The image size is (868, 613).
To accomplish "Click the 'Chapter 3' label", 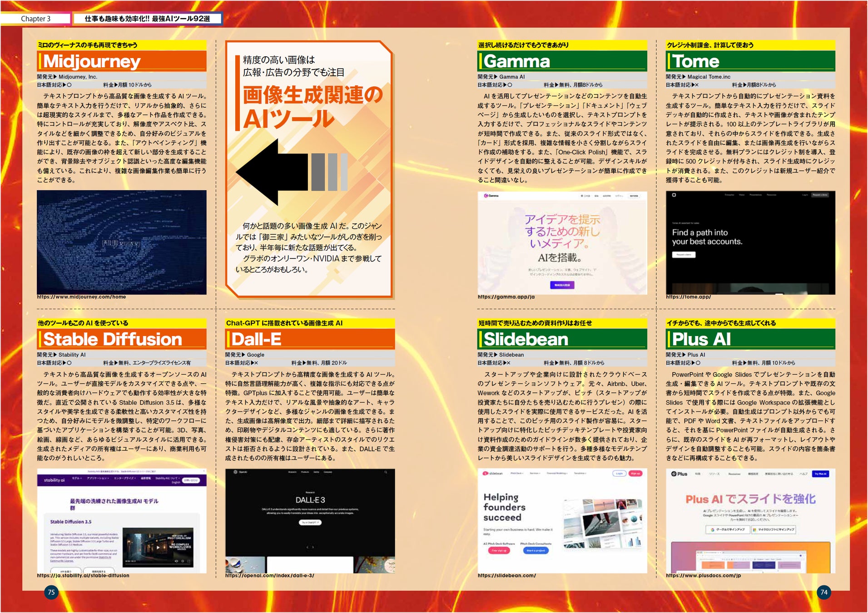I will click(x=35, y=19).
